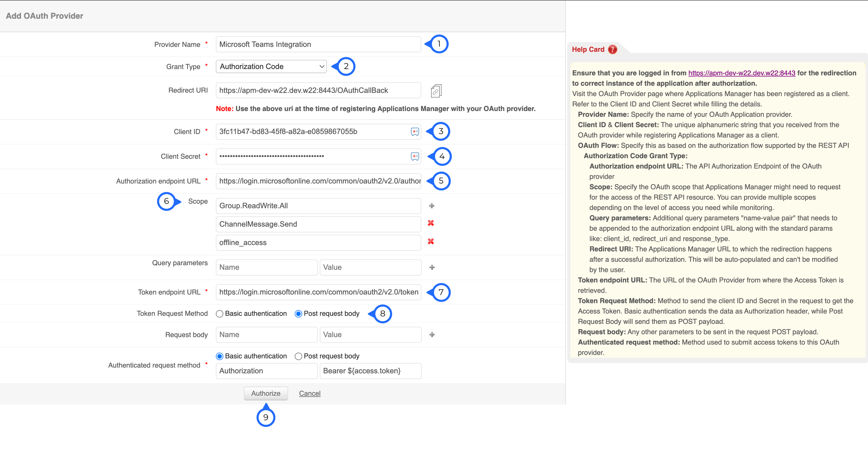The width and height of the screenshot is (868, 474).
Task: Click the Help Card question mark icon
Action: pyautogui.click(x=612, y=49)
